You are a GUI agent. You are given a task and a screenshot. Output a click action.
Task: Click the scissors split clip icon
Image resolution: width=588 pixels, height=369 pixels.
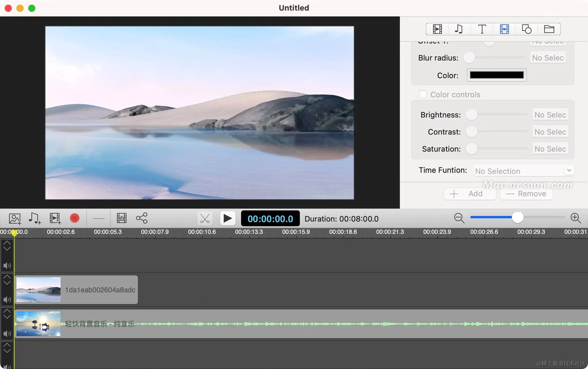[x=205, y=218]
